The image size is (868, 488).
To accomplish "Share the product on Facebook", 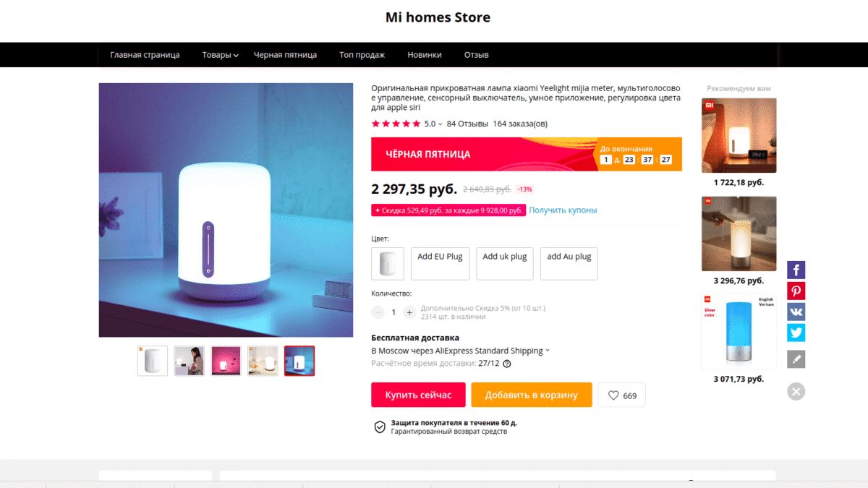I will [796, 270].
